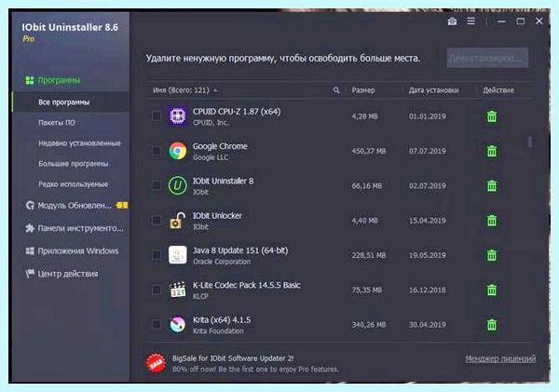Image resolution: width=559 pixels, height=392 pixels.
Task: Open Менеджер лицензий link
Action: [x=500, y=358]
